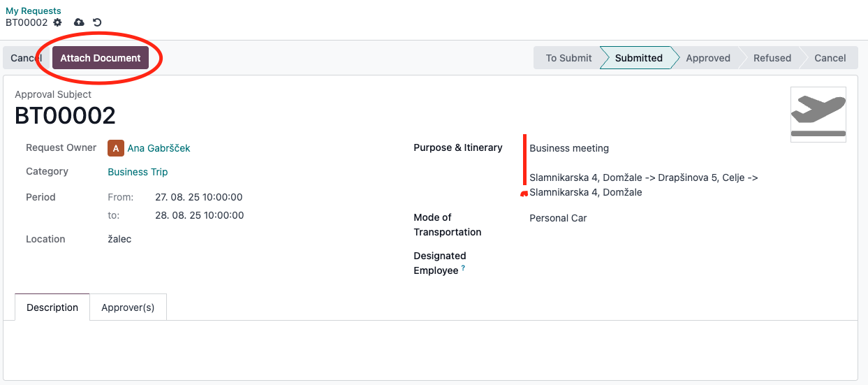Click the airplane category image
Viewport: 868px width, 385px height.
click(x=818, y=115)
